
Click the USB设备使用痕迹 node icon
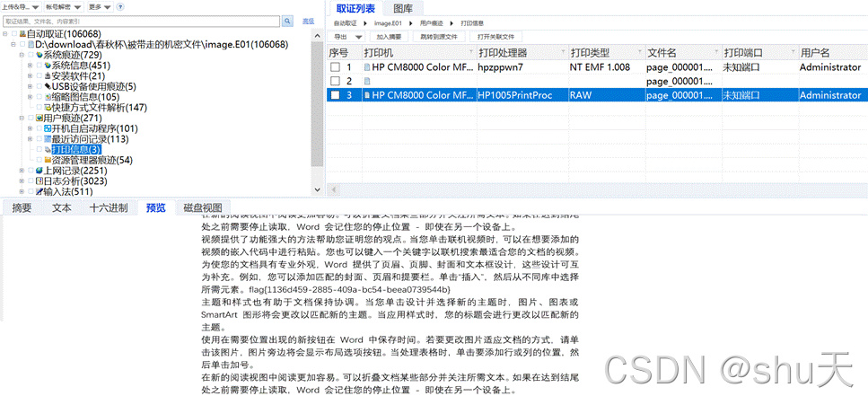point(48,86)
